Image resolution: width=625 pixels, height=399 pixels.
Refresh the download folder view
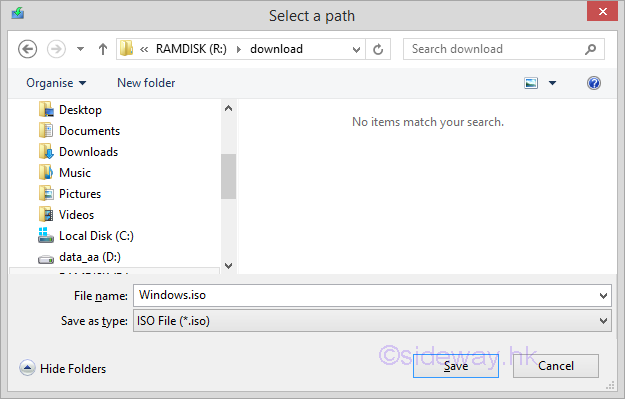(378, 49)
